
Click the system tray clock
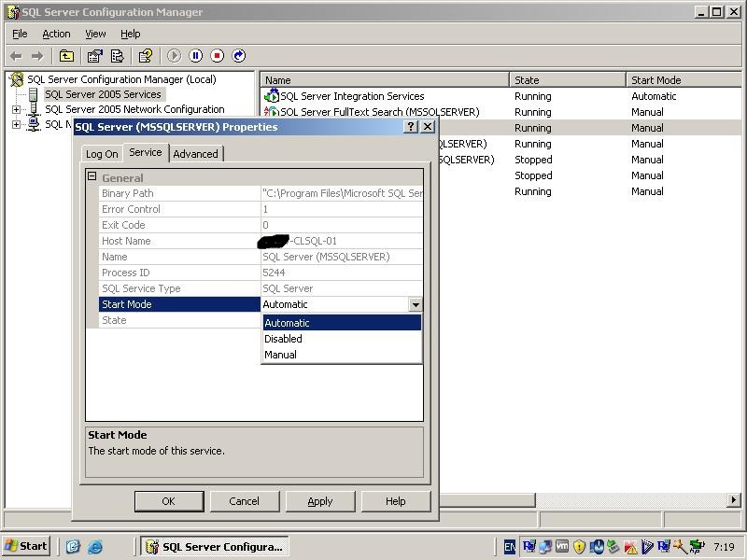[725, 547]
